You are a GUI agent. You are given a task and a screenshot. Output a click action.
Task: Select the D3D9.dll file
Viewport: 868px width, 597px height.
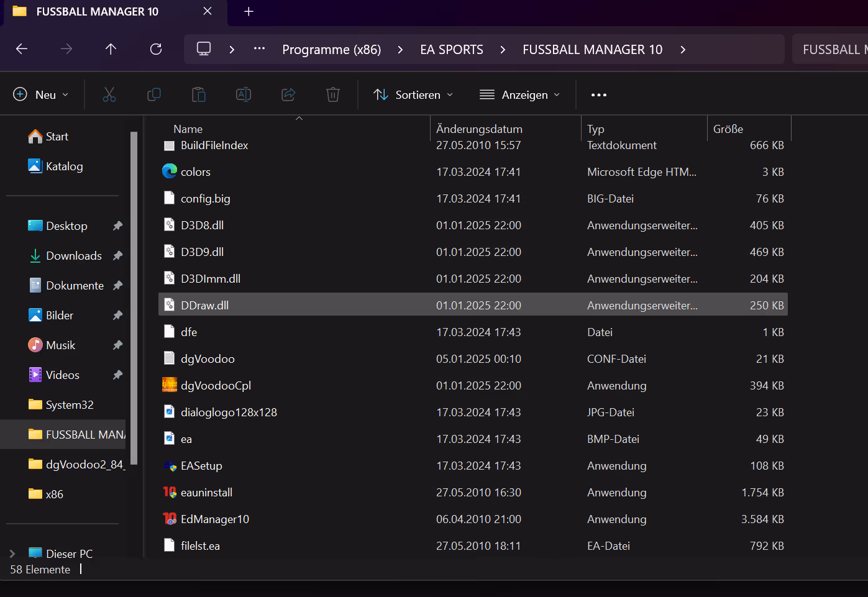pyautogui.click(x=473, y=252)
